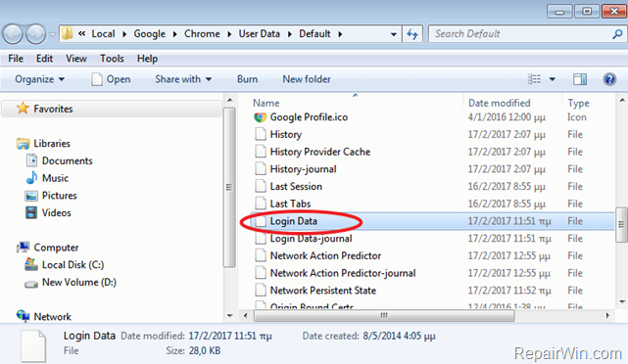Select the Last Session file
The image size is (628, 364).
tap(296, 186)
